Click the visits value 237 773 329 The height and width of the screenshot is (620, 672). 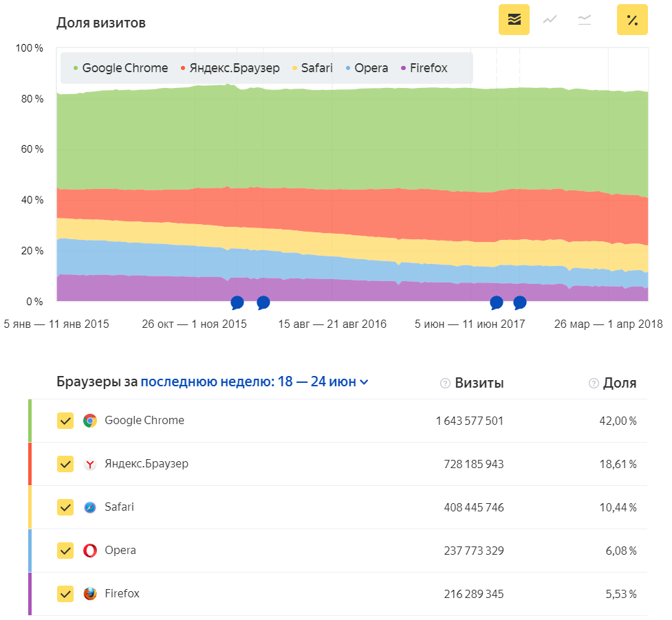[x=474, y=551]
